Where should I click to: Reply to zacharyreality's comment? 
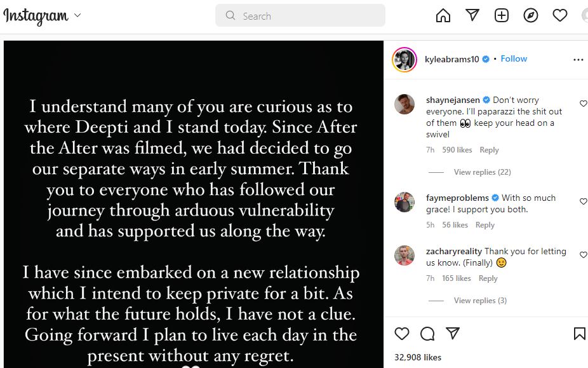pyautogui.click(x=488, y=278)
